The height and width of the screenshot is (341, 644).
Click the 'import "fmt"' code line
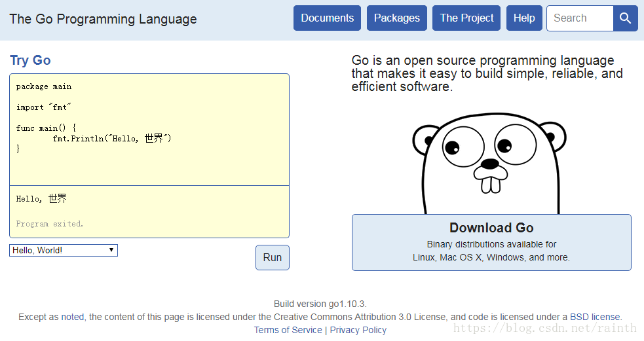click(43, 107)
